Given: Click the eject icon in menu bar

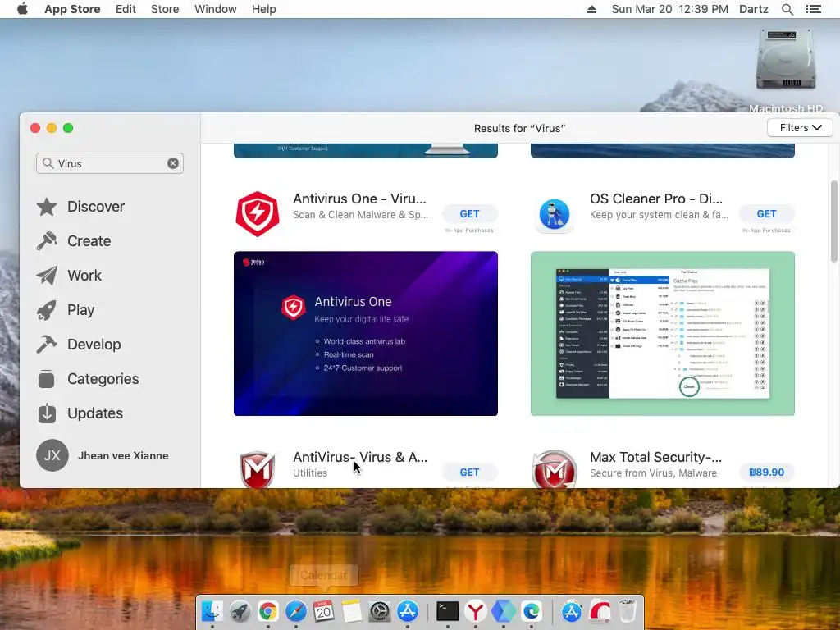Looking at the screenshot, I should click(591, 9).
